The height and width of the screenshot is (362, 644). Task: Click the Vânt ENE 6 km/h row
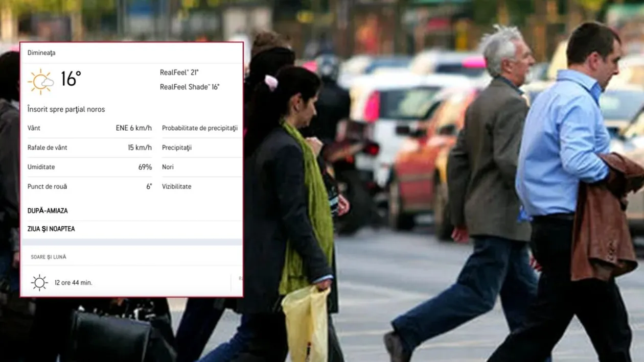click(x=89, y=128)
